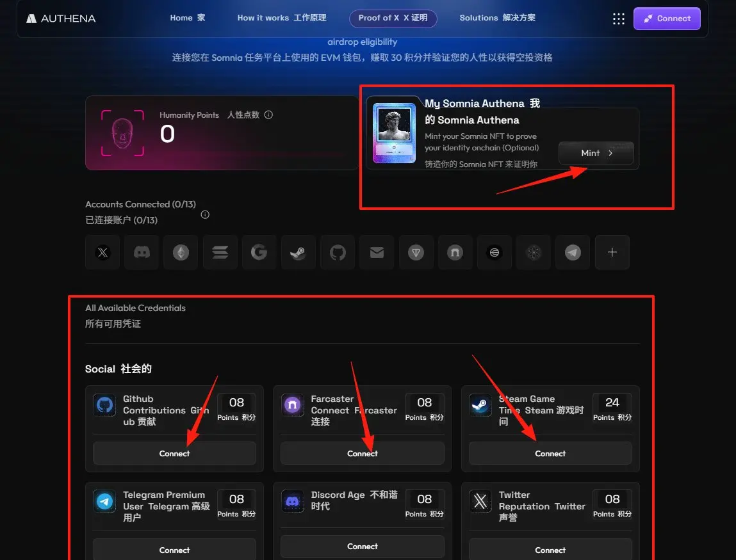
Task: Click Steam Game Time card icon
Action: coord(480,405)
